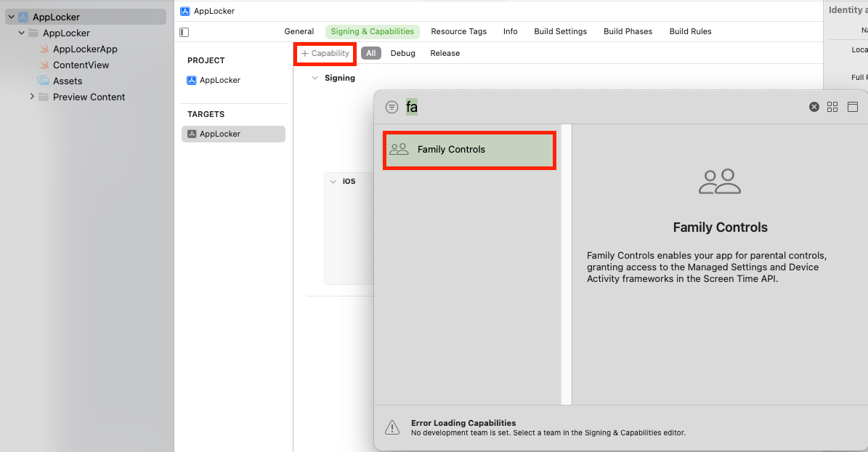Collapse the iOS signing subsection chevron
Screen dimensions: 868x452
click(x=333, y=181)
